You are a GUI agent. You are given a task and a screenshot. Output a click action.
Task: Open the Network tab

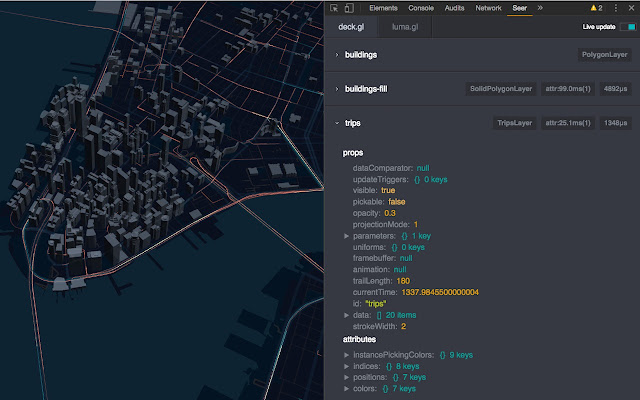pos(488,7)
